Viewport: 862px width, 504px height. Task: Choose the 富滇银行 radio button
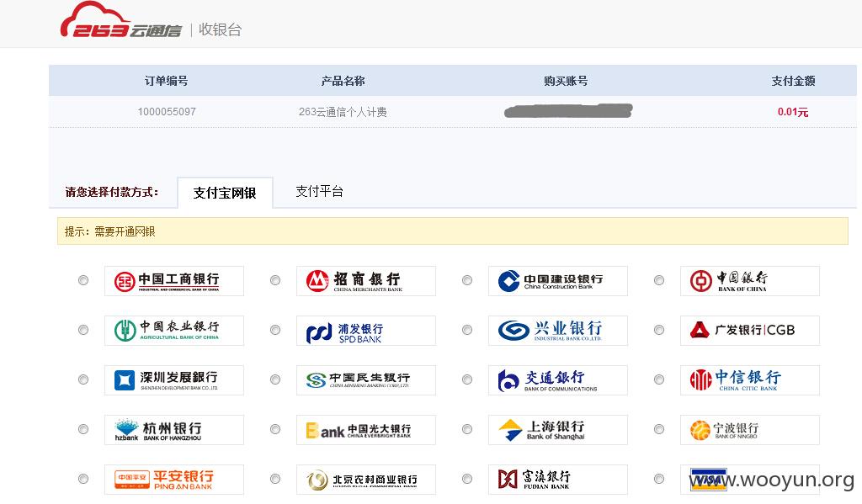point(466,479)
